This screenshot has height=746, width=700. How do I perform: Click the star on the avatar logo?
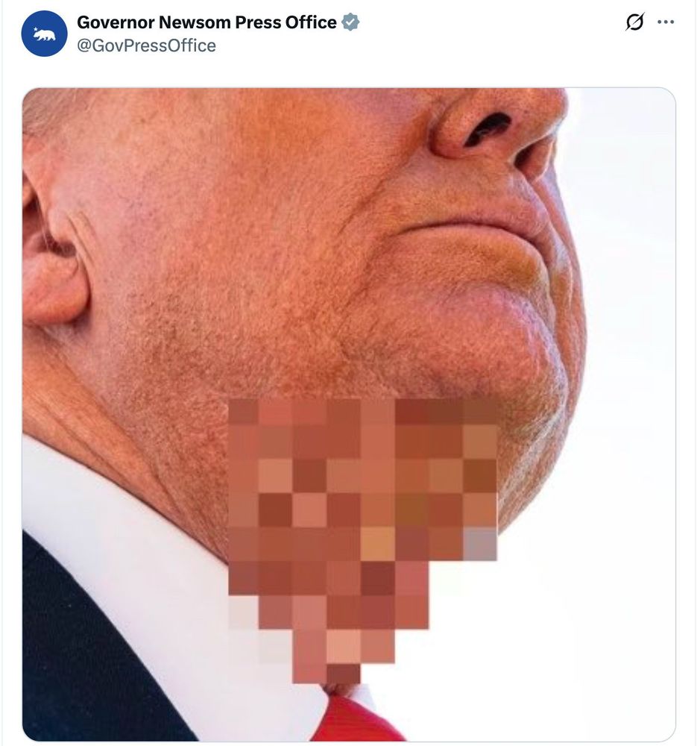coord(36,29)
